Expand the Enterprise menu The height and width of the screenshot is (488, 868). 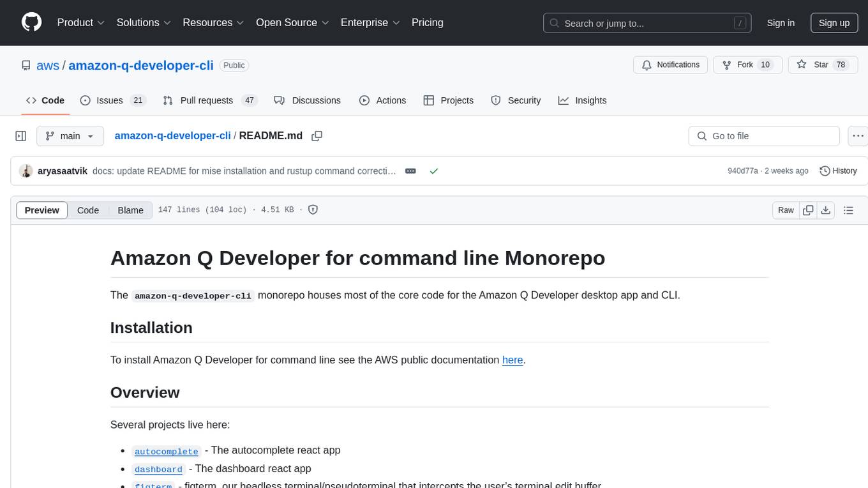[370, 22]
